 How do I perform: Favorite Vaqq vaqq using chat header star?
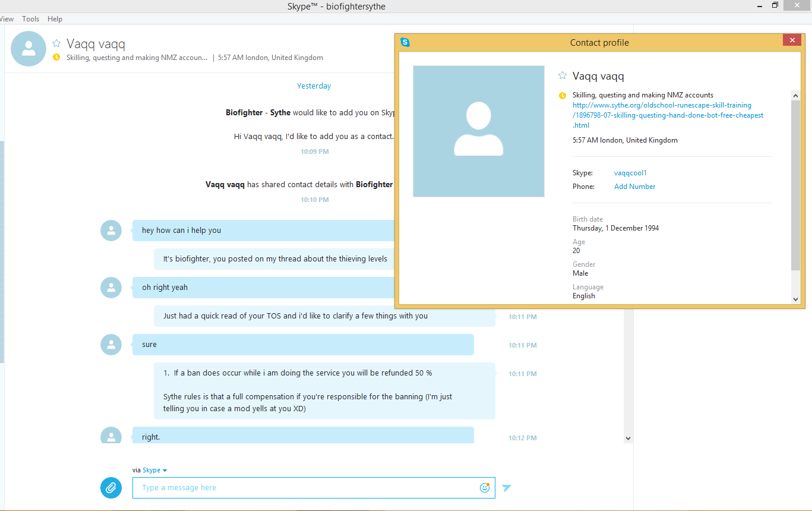(56, 43)
